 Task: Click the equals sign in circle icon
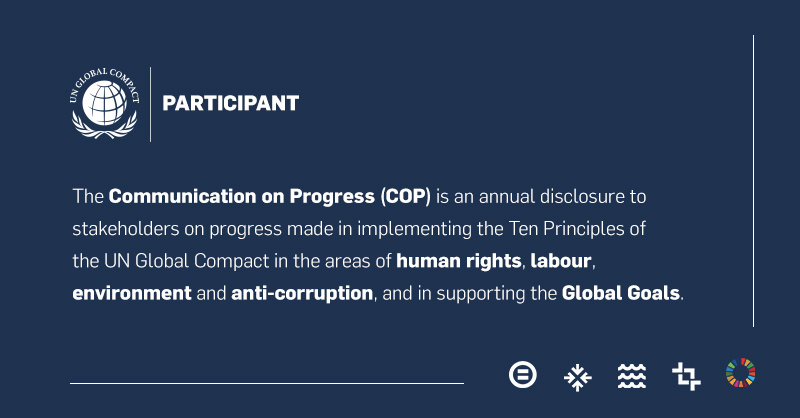pos(522,376)
